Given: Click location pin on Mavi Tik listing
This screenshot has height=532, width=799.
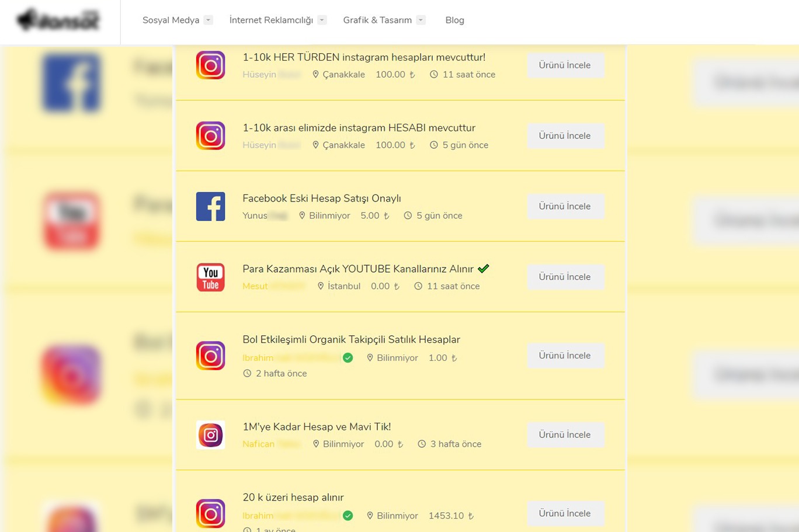Looking at the screenshot, I should click(316, 444).
